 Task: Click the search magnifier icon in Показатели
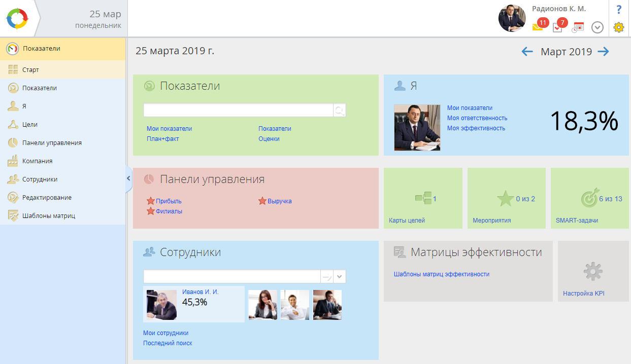pos(339,111)
